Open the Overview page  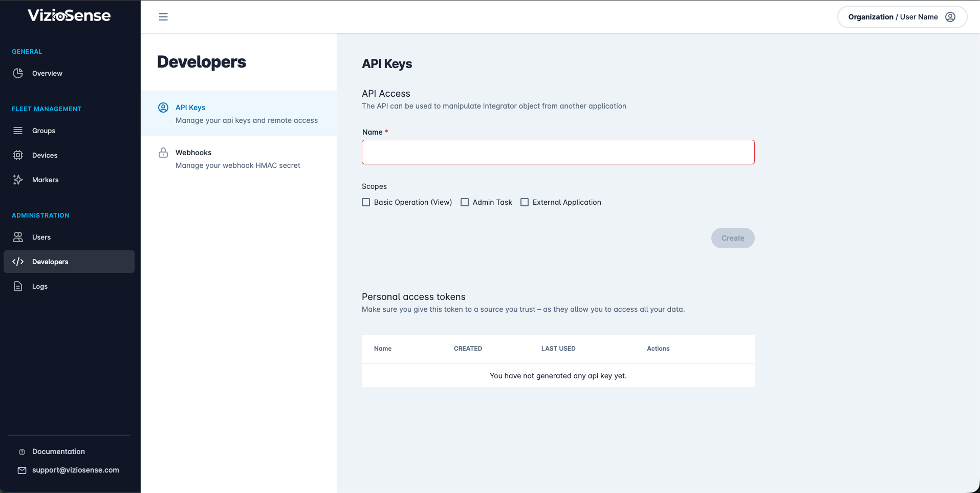coord(69,73)
